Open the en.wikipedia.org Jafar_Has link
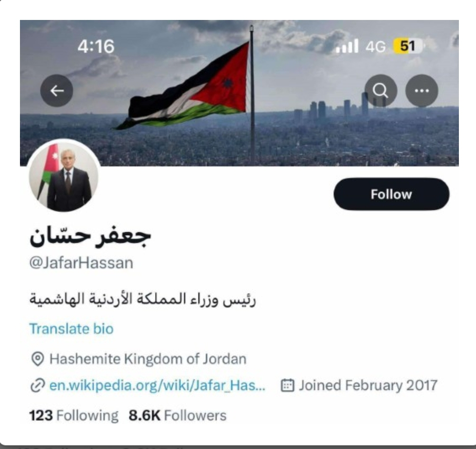The image size is (476, 449). tap(157, 385)
